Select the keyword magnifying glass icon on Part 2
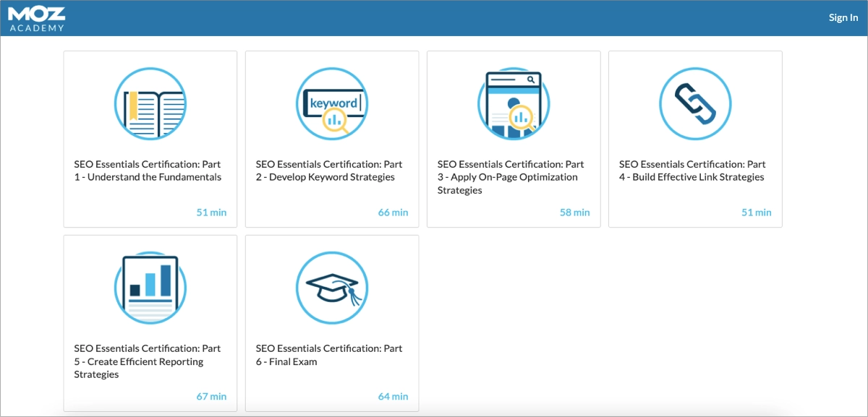This screenshot has width=868, height=417. [331, 103]
